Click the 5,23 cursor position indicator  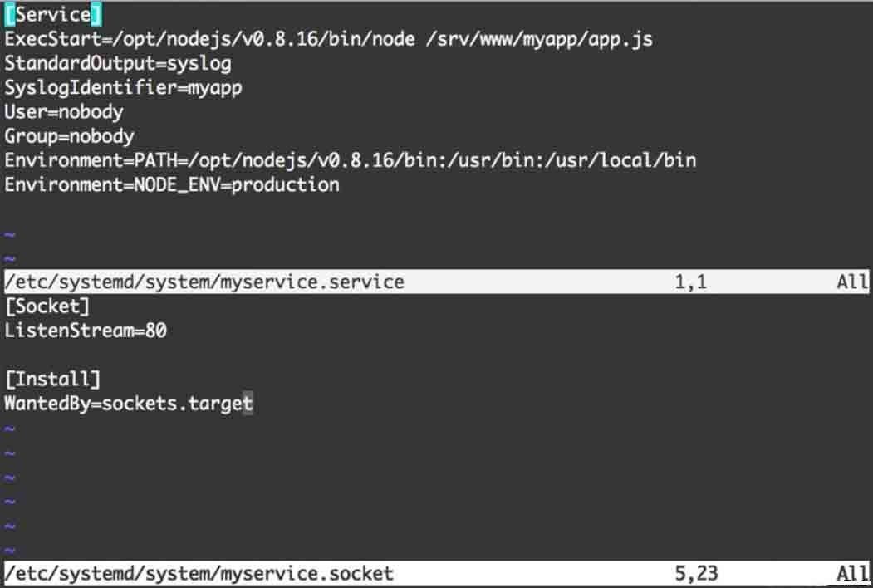click(x=696, y=574)
